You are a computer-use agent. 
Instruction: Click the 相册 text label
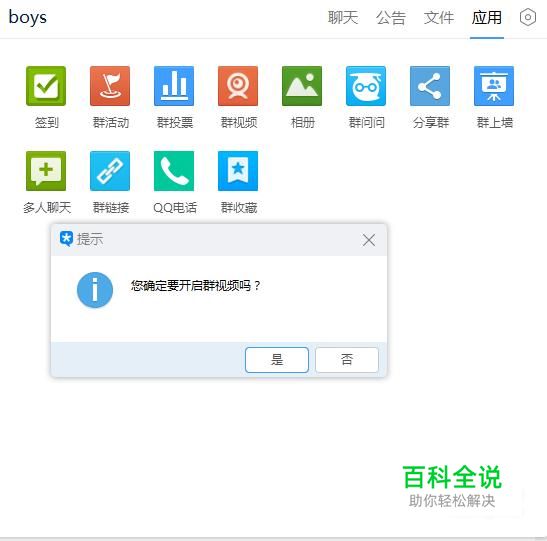point(303,122)
